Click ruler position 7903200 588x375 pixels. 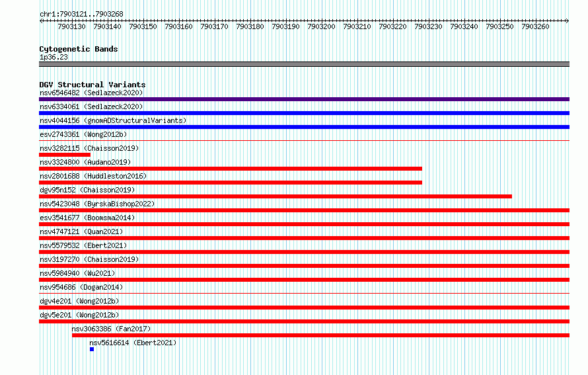point(321,26)
